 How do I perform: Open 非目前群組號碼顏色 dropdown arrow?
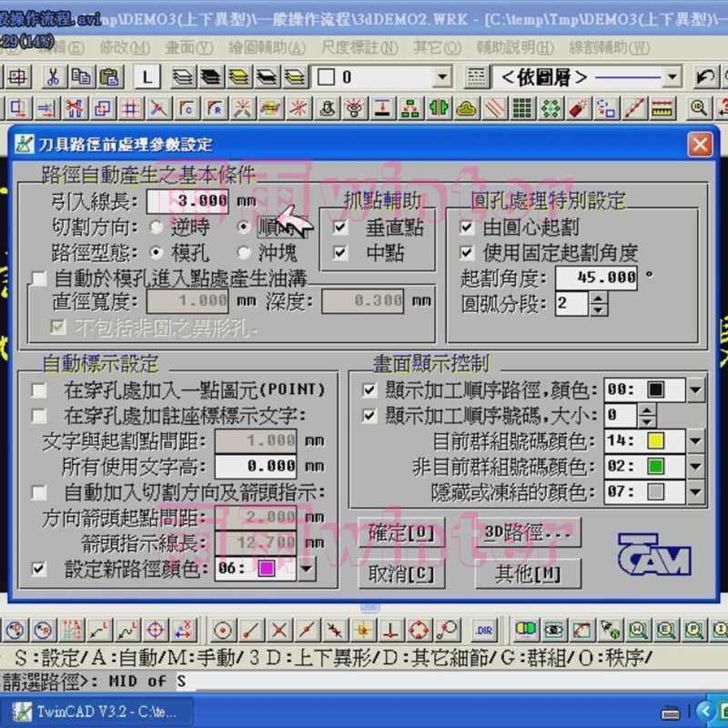pos(695,466)
